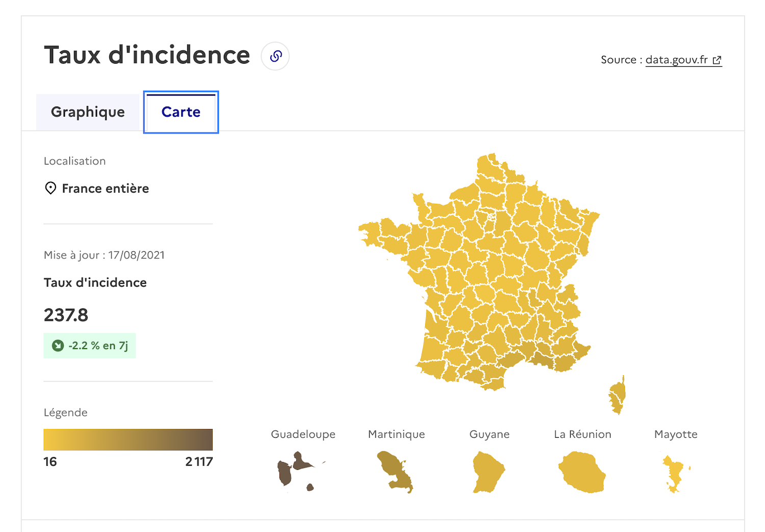Image resolution: width=765 pixels, height=532 pixels.
Task: Select the Martinique map shape
Action: 394,471
